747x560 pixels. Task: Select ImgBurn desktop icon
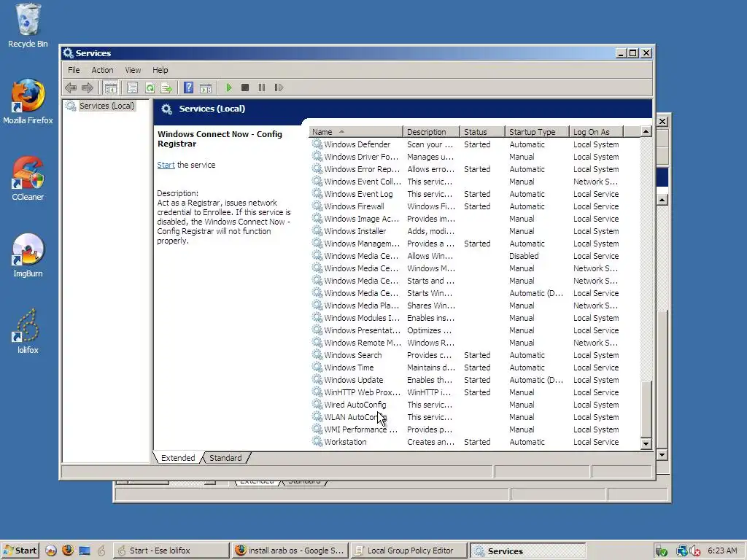pos(28,254)
